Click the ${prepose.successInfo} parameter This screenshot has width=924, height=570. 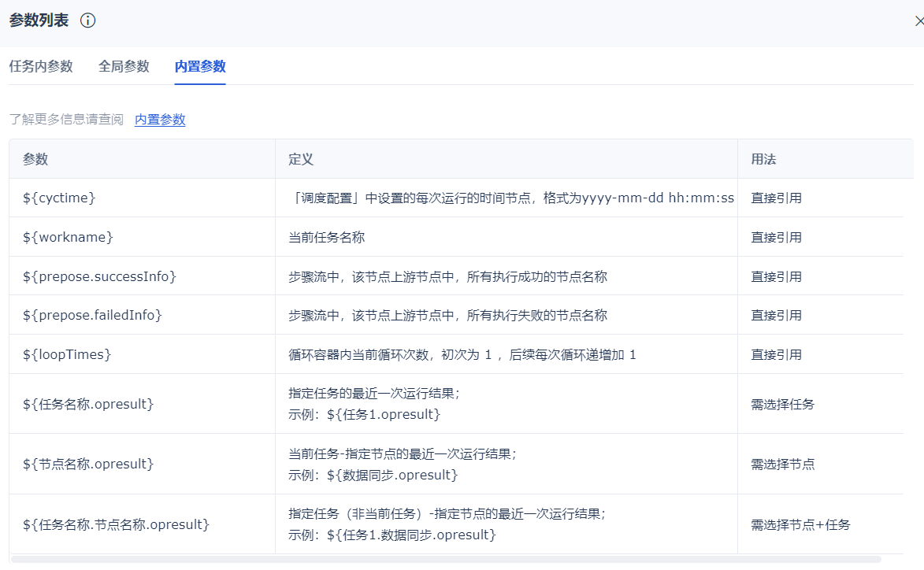99,276
